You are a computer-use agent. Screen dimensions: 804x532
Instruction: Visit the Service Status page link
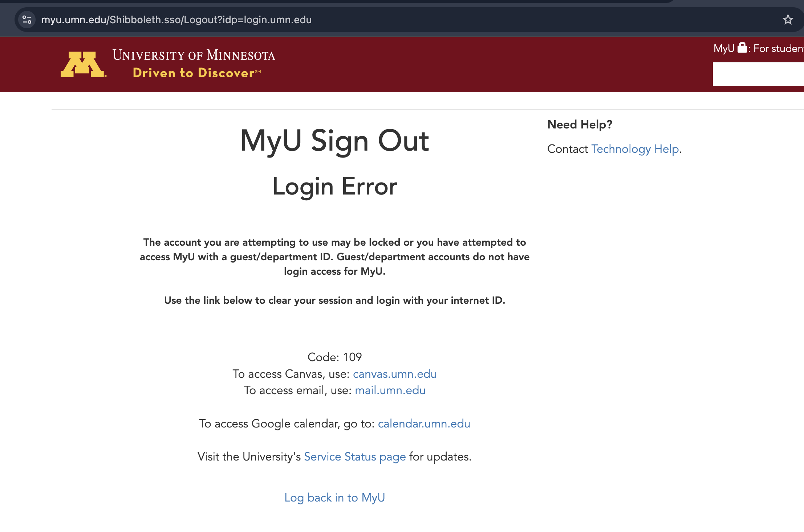354,457
